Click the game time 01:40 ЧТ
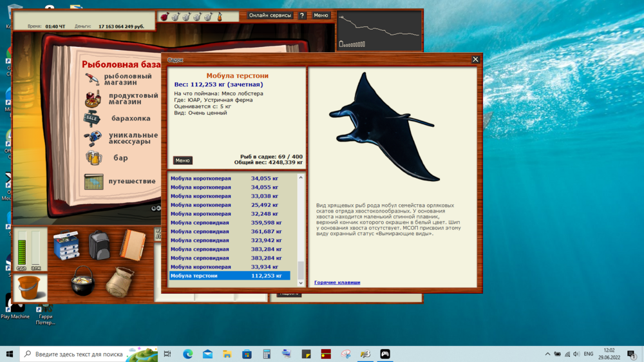The image size is (644, 362). click(x=55, y=26)
